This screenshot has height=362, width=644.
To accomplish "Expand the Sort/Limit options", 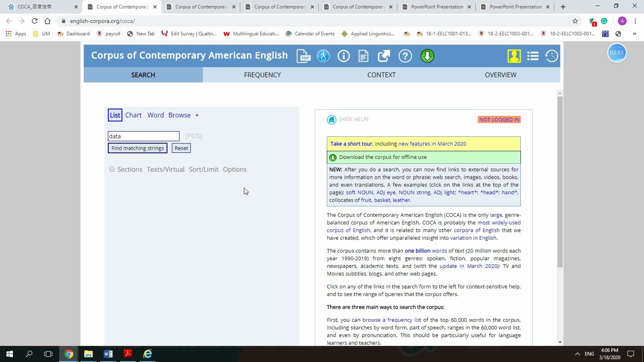I will [204, 170].
